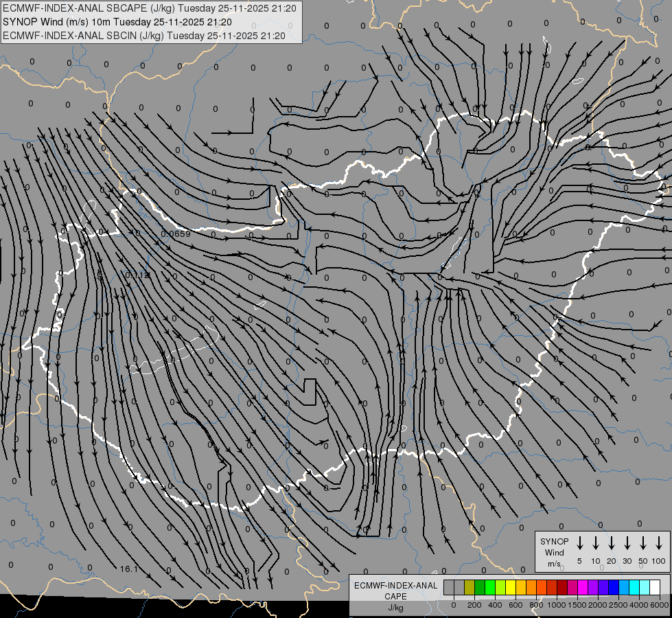Click the 1000 tick label on CAPE scale
This screenshot has width=672, height=618.
(x=557, y=605)
